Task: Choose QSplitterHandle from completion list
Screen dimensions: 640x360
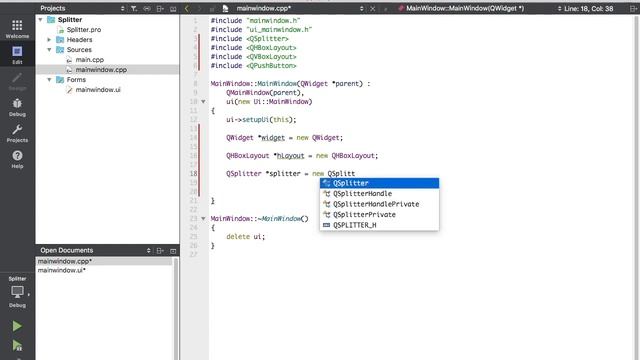Action: (x=379, y=193)
